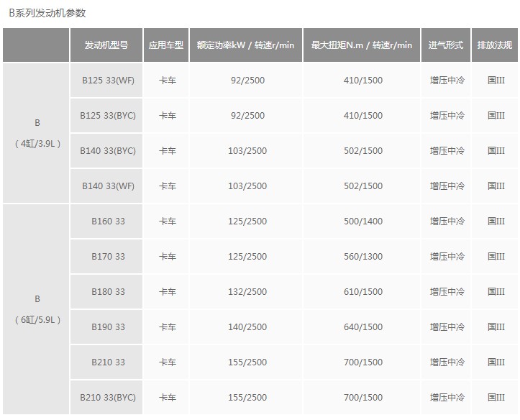
Task: Click the B210 33(BYC) engine model cell
Action: (x=107, y=397)
